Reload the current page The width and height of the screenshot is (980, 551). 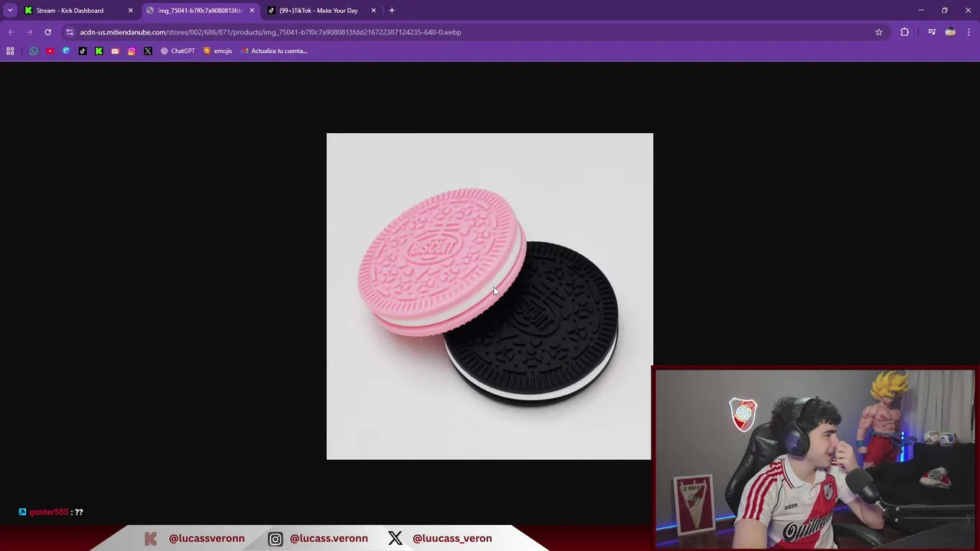coord(47,32)
